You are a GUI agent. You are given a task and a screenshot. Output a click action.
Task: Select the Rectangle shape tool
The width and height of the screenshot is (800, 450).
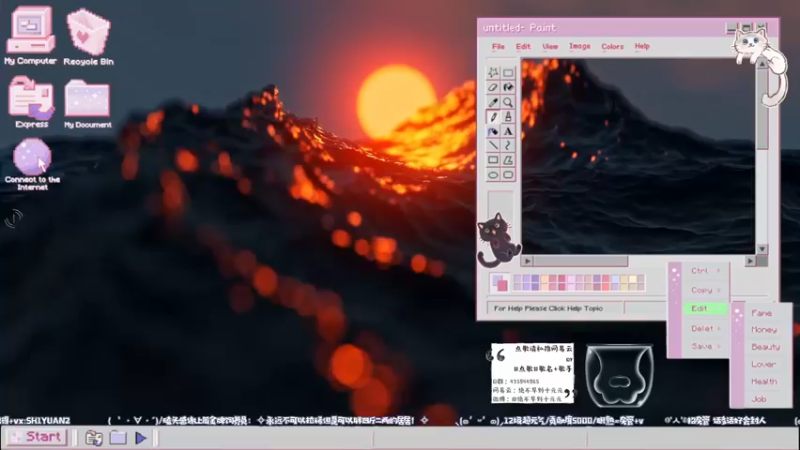coord(493,160)
